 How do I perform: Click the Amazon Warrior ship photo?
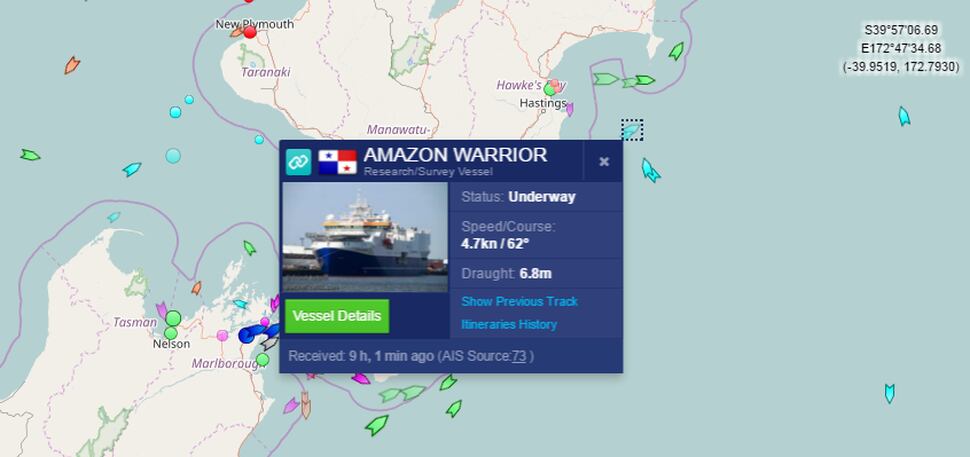(x=365, y=237)
